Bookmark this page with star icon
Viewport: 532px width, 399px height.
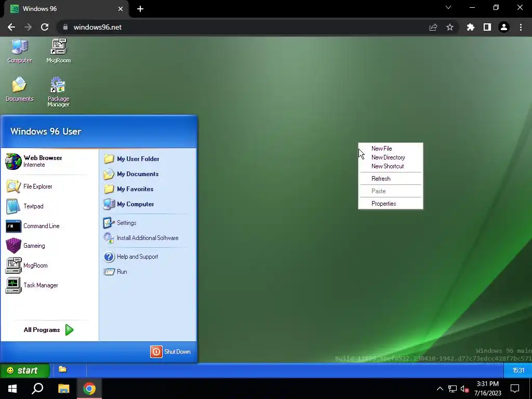[450, 27]
